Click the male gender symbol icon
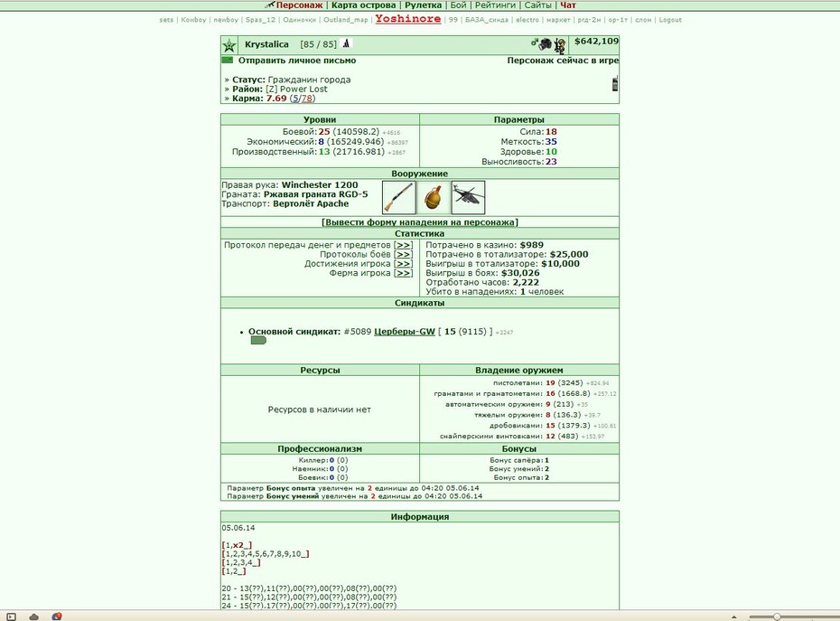Image resolution: width=840 pixels, height=621 pixels. pos(535,42)
